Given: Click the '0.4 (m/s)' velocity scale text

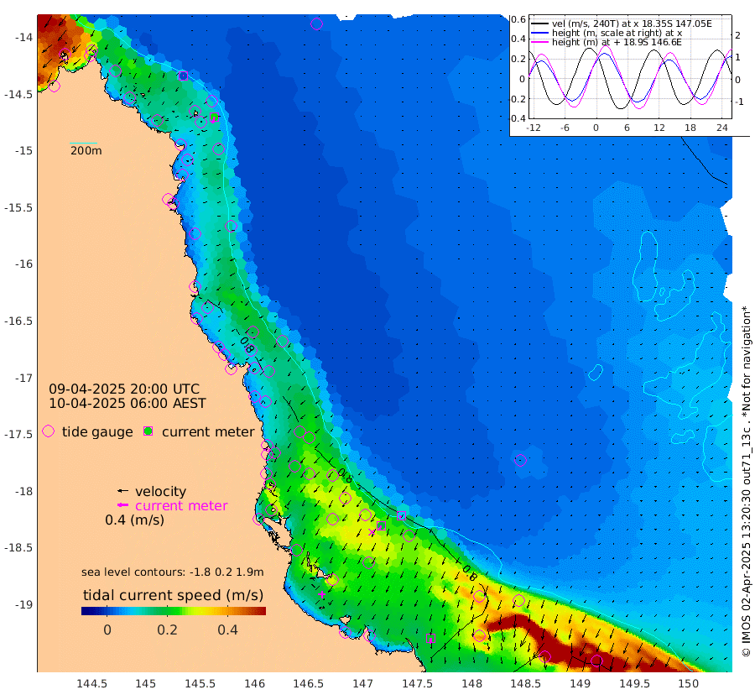Looking at the screenshot, I should (134, 520).
